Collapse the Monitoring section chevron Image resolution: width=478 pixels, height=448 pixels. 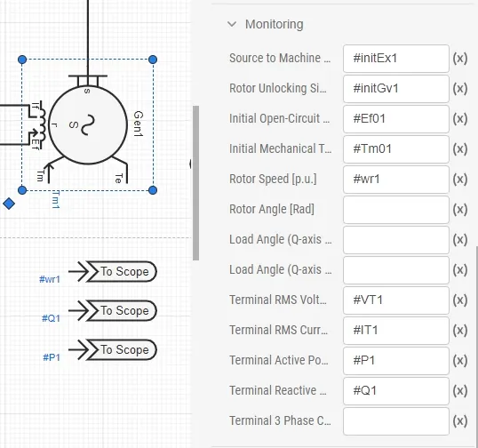pos(232,24)
